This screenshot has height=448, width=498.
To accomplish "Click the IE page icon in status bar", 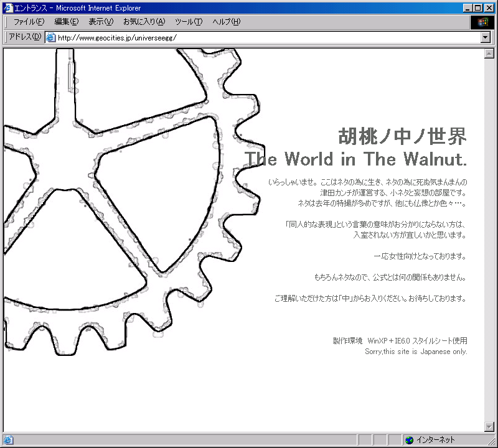I will pyautogui.click(x=8, y=440).
